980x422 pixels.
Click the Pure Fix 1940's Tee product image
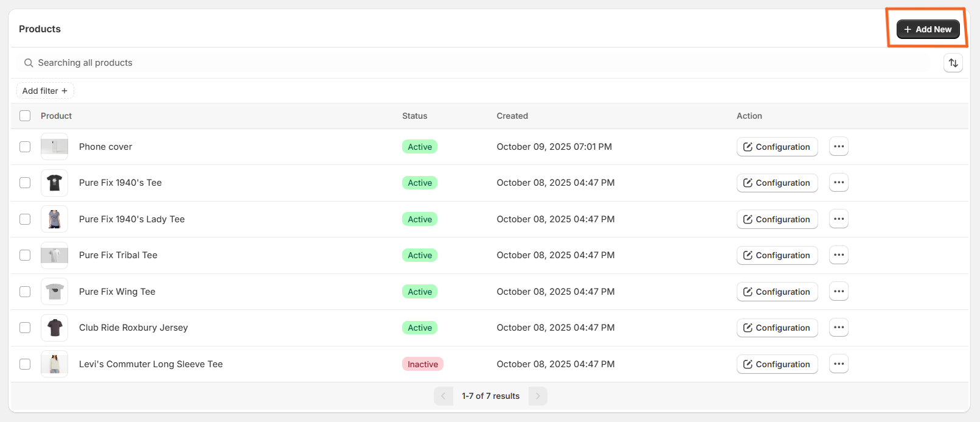tap(54, 183)
